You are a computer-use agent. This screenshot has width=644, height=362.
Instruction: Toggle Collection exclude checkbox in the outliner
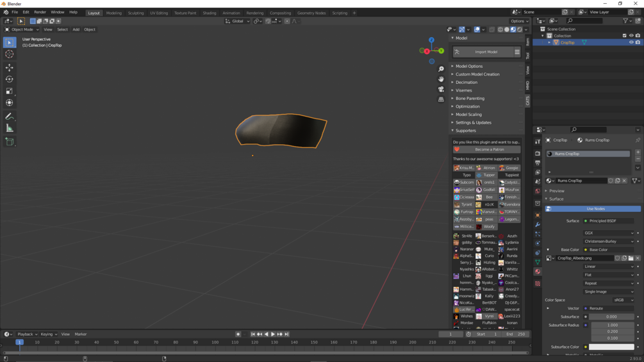coord(625,36)
